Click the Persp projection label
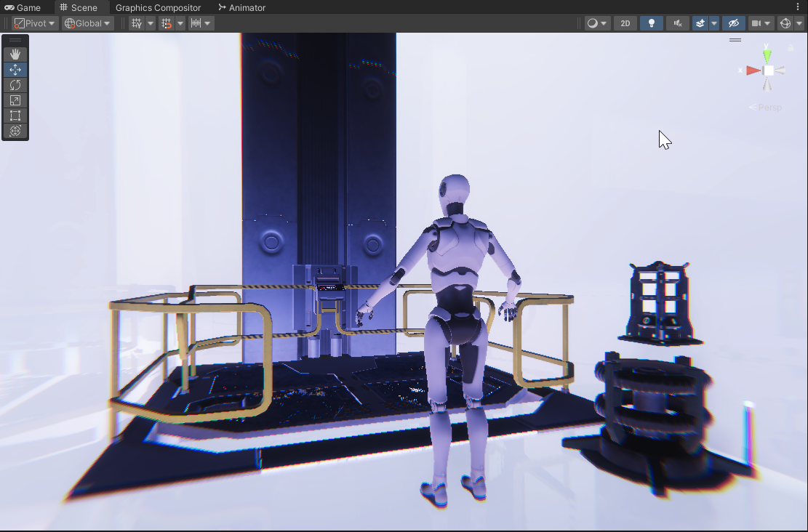The height and width of the screenshot is (532, 808). [x=766, y=107]
